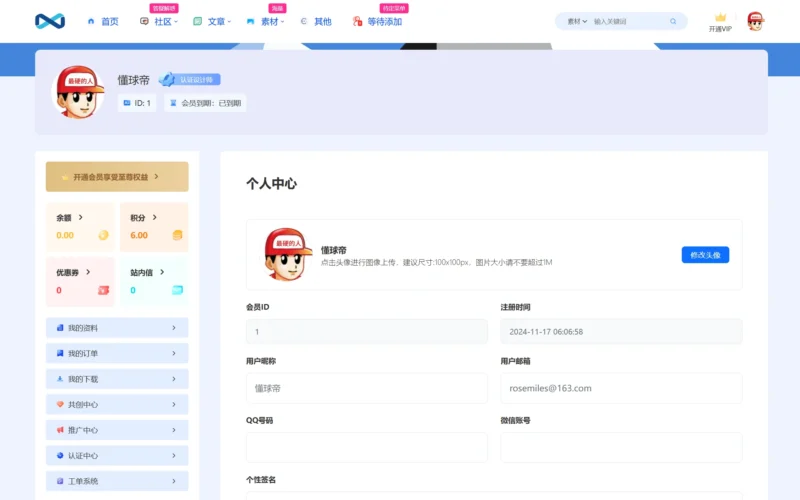Click the gold coin icon under 余额
The image size is (800, 500).
(x=103, y=235)
